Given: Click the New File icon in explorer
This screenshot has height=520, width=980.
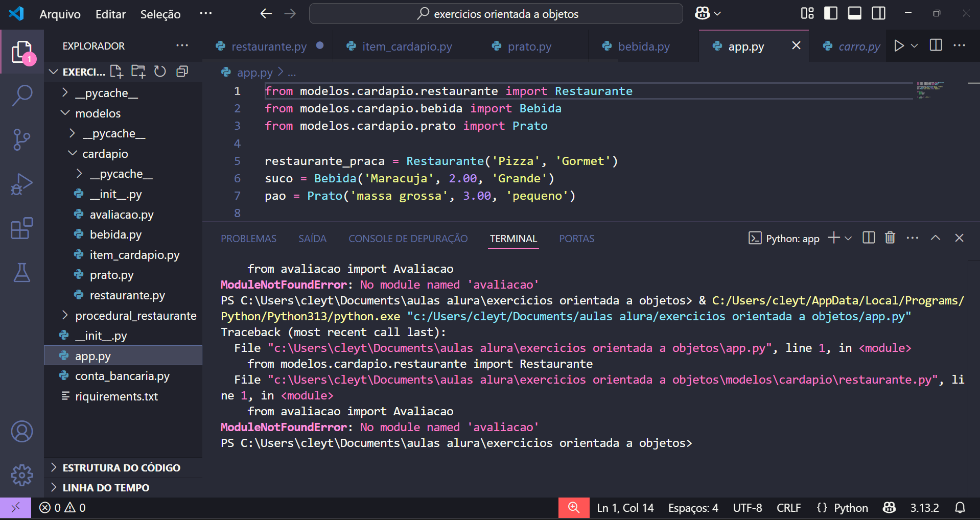Looking at the screenshot, I should pos(116,72).
